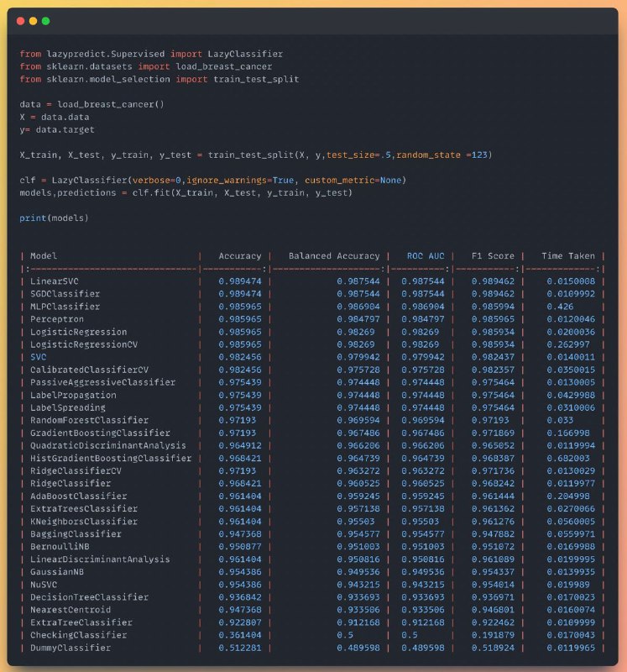The image size is (627, 672).
Task: Click the RandomForestClassifier model name
Action: 89,420
